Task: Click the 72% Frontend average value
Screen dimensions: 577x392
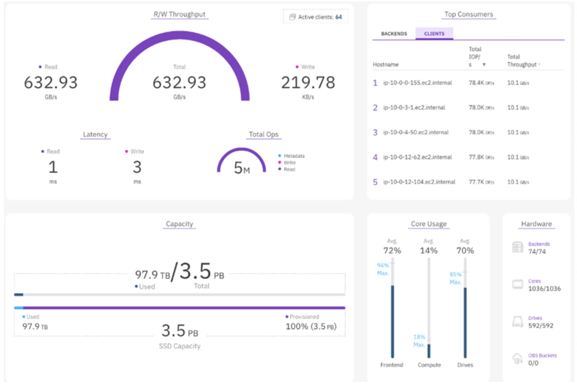Action: 392,251
